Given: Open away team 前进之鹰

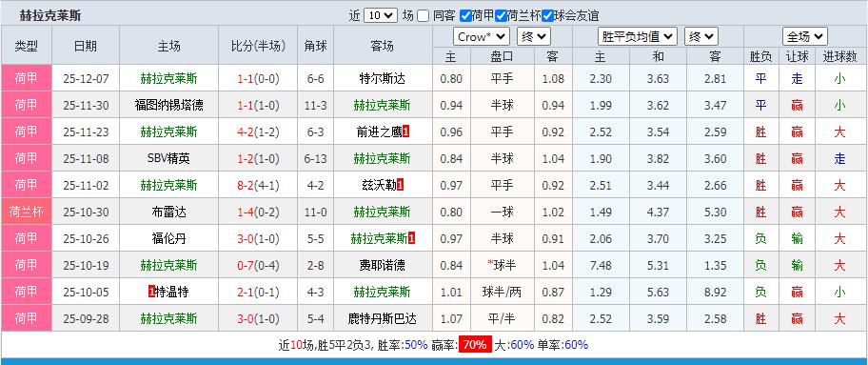Looking at the screenshot, I should coord(380,132).
